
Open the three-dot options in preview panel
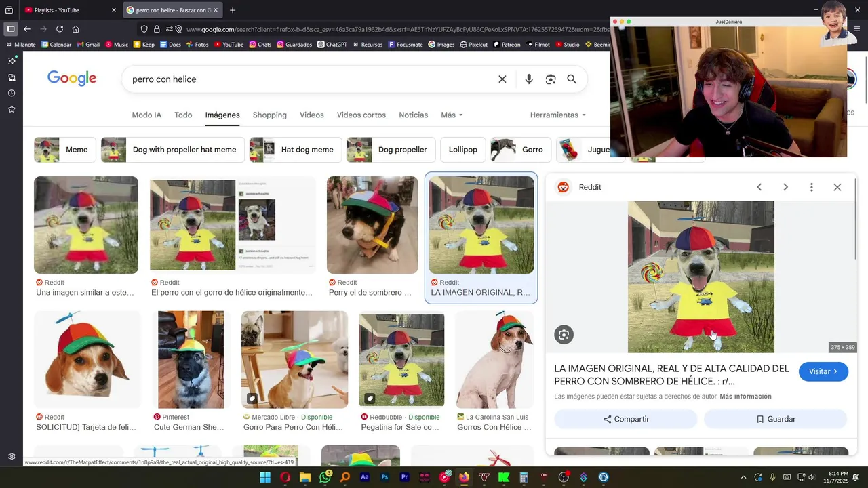811,187
